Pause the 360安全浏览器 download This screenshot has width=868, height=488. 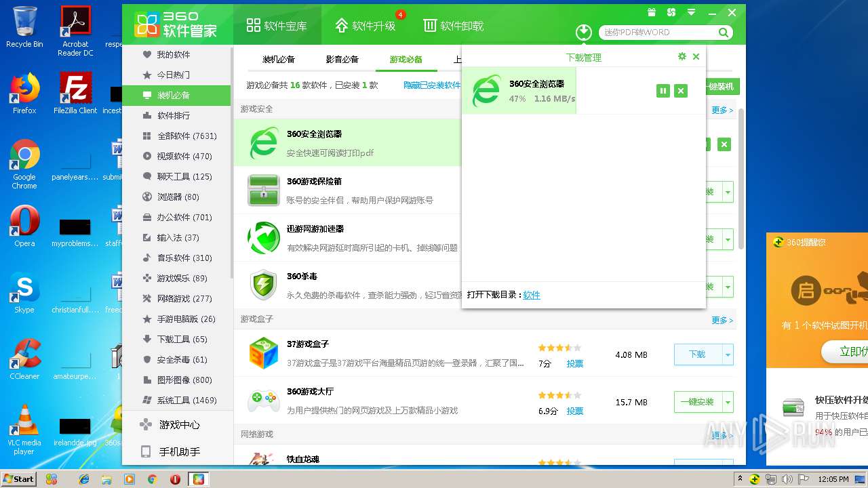pos(663,91)
